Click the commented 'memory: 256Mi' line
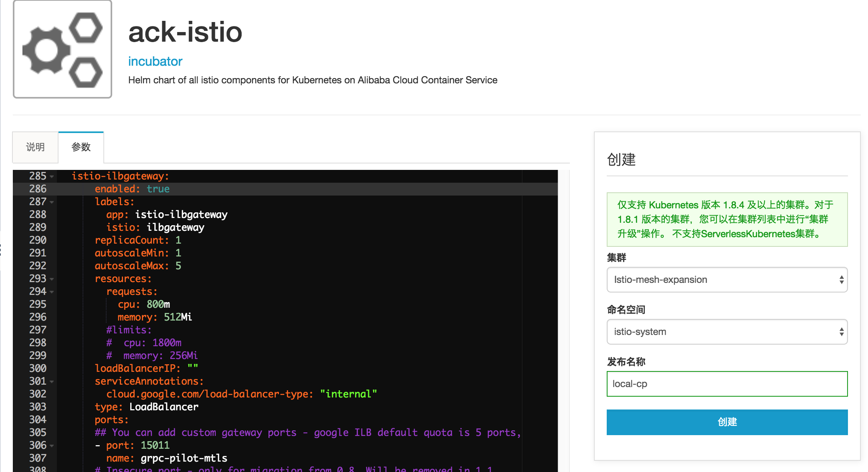 pos(152,355)
